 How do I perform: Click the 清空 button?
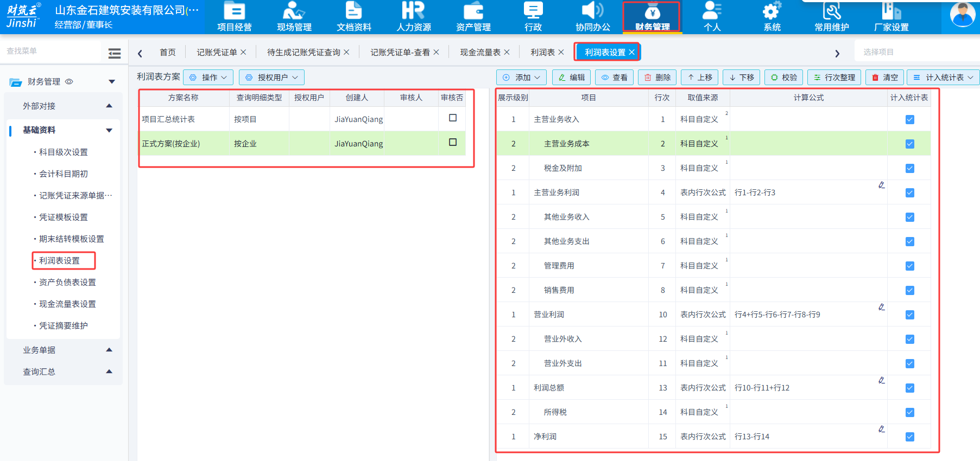click(885, 78)
